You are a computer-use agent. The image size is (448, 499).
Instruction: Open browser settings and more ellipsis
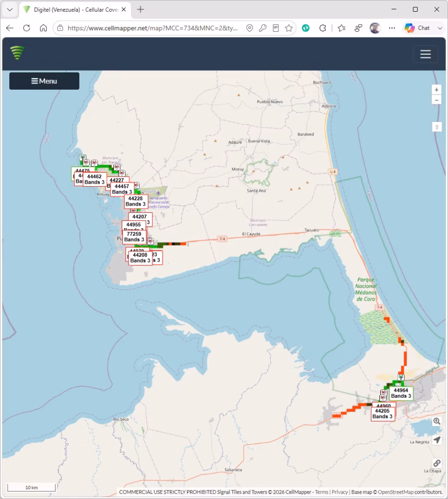[392, 28]
